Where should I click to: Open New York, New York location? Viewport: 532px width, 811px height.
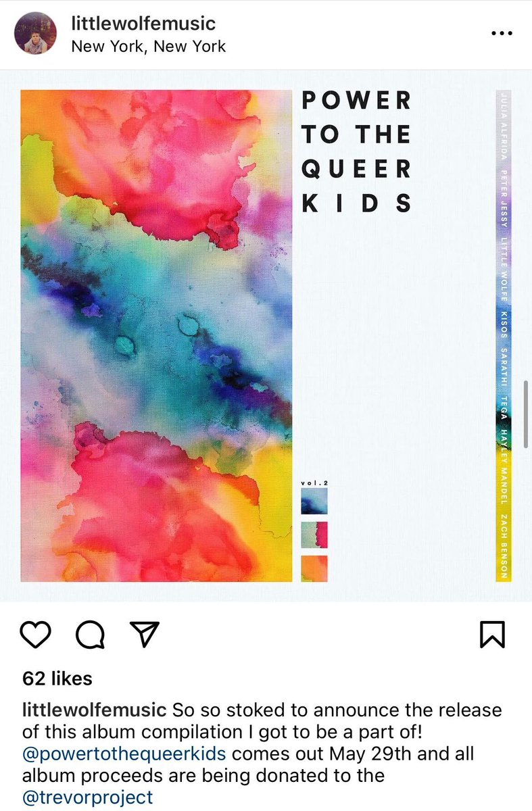pyautogui.click(x=148, y=46)
